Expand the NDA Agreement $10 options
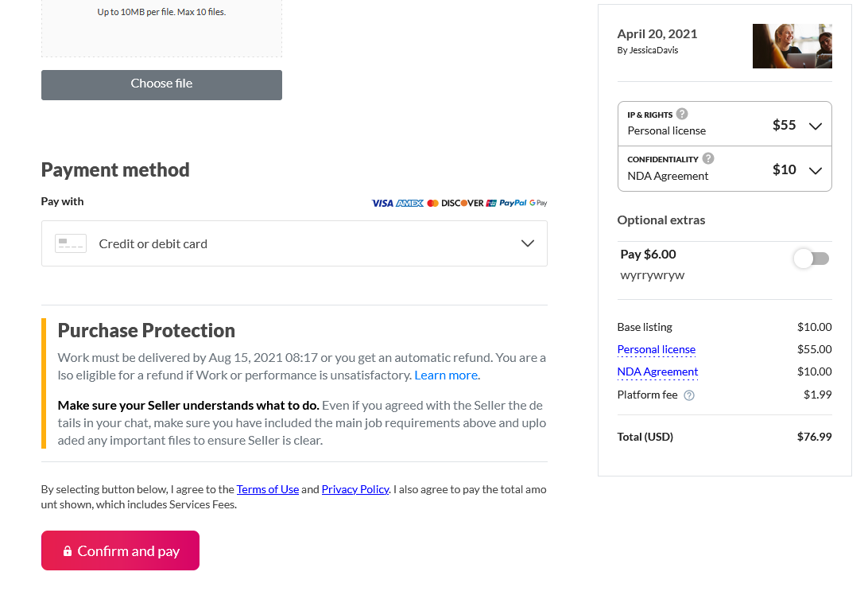This screenshot has height=599, width=868. click(725, 169)
